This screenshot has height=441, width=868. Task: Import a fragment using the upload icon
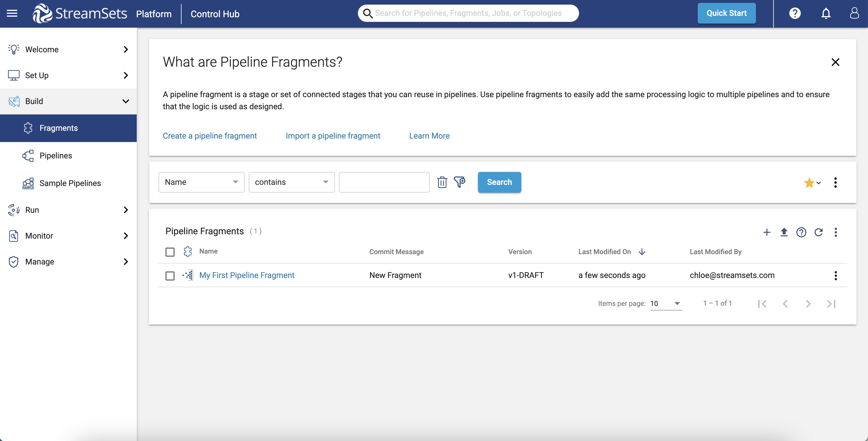tap(784, 232)
